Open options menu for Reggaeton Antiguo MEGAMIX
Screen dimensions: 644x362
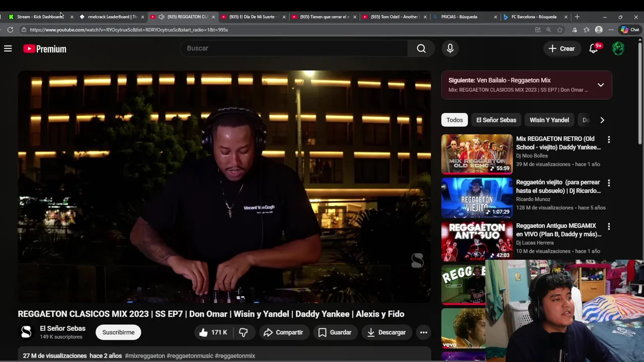(609, 227)
